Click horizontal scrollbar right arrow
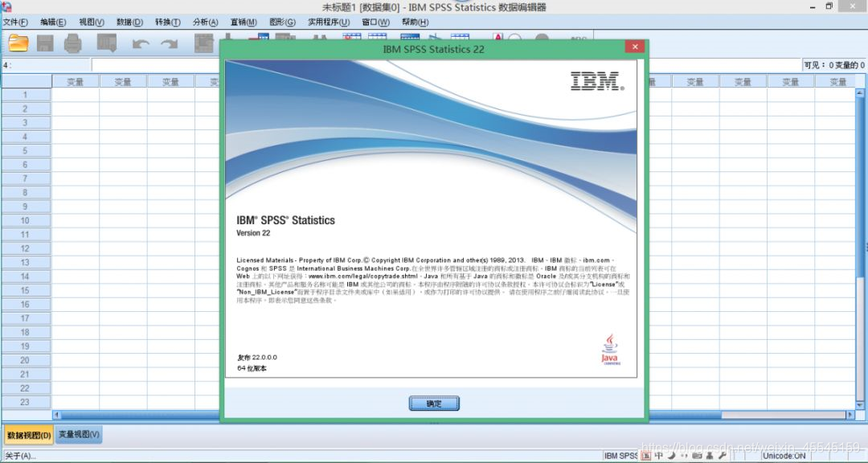 pyautogui.click(x=851, y=415)
